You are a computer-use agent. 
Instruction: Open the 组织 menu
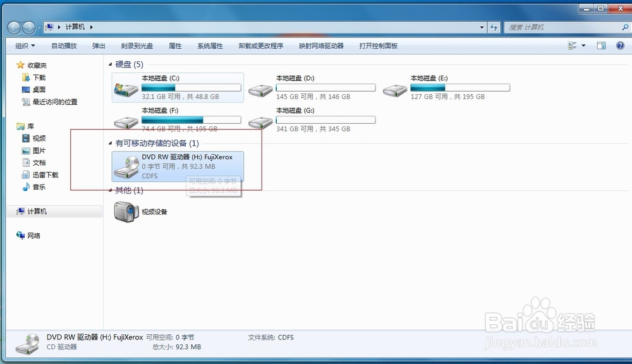click(x=25, y=45)
